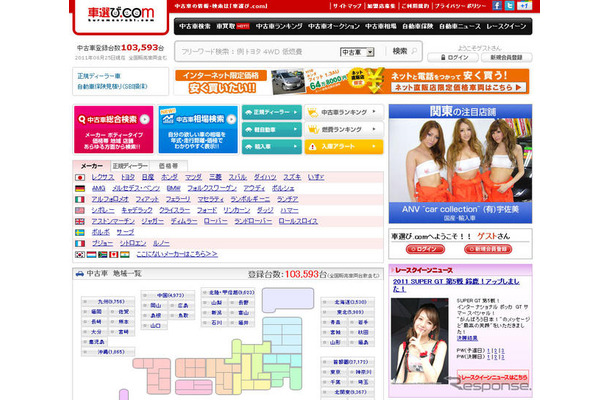Expand the teal 正規ディーラー arrow button
Image resolution: width=610 pixels, height=400 pixels.
pos(272,112)
